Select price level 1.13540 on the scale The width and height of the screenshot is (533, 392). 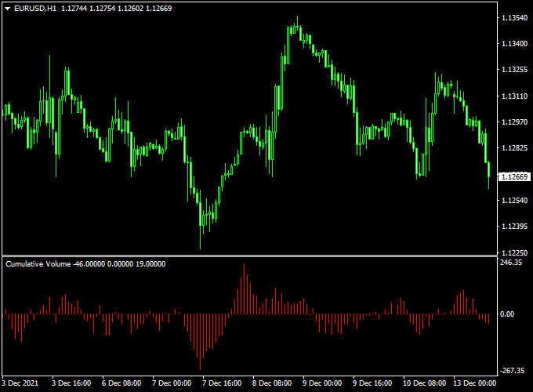click(515, 18)
